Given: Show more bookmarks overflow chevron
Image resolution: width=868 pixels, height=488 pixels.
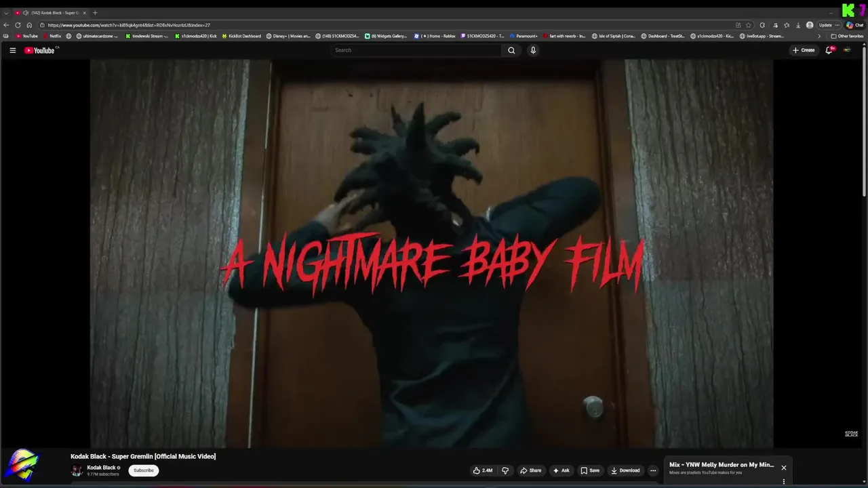Looking at the screenshot, I should pyautogui.click(x=819, y=36).
